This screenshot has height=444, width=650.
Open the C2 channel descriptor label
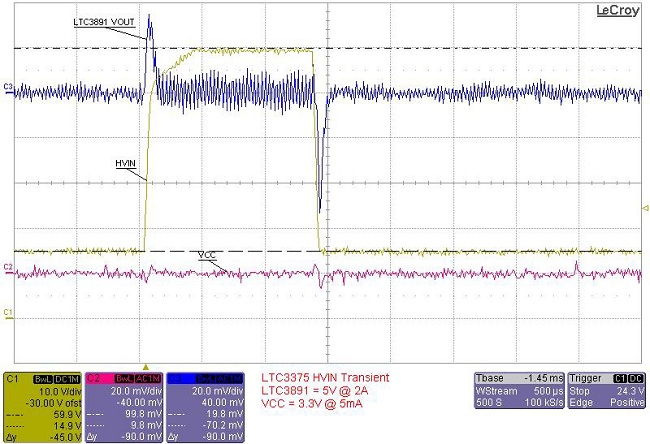tap(94, 378)
